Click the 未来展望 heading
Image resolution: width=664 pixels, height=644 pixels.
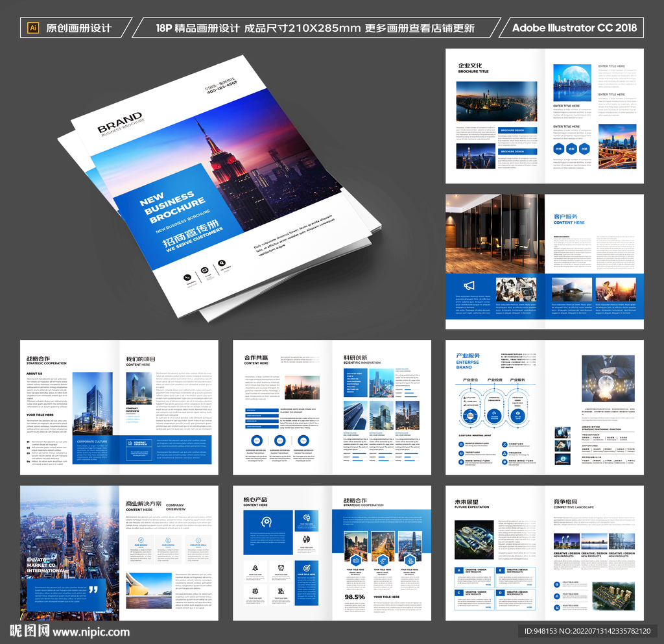tap(467, 501)
